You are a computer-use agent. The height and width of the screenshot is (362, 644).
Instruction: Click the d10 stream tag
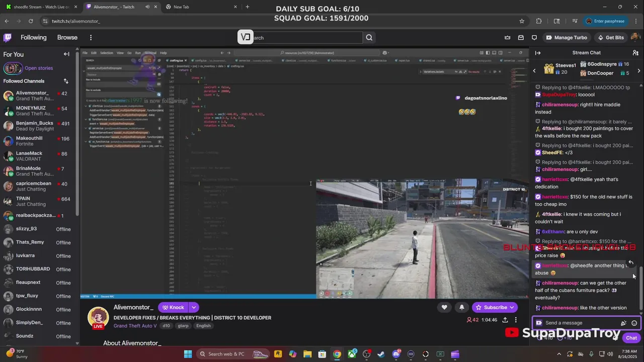(x=166, y=326)
